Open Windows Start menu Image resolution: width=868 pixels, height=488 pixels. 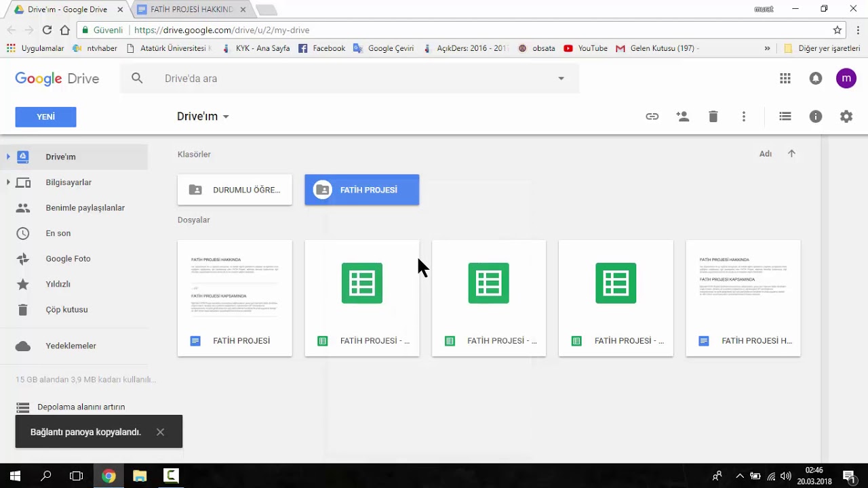pyautogui.click(x=15, y=476)
